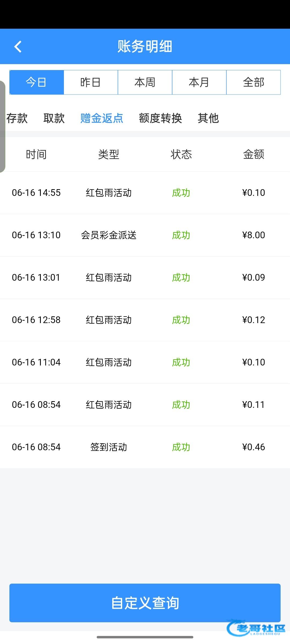Open the 额度转换 category

coord(160,118)
